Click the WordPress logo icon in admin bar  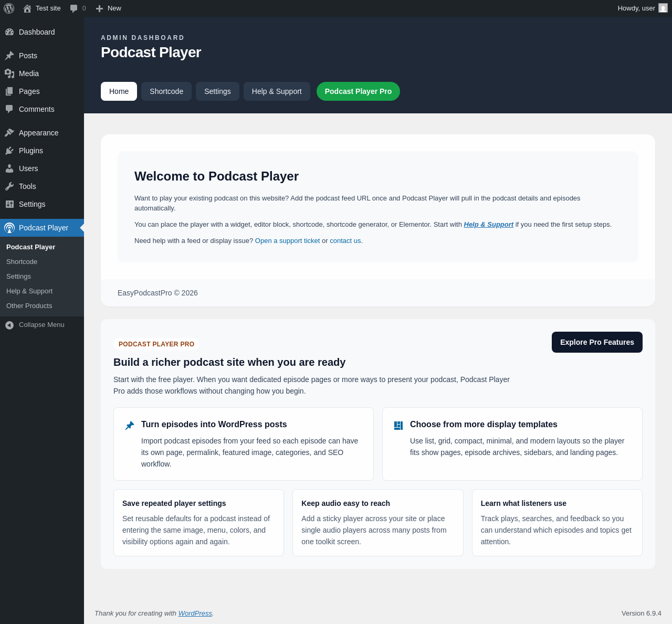[x=9, y=8]
